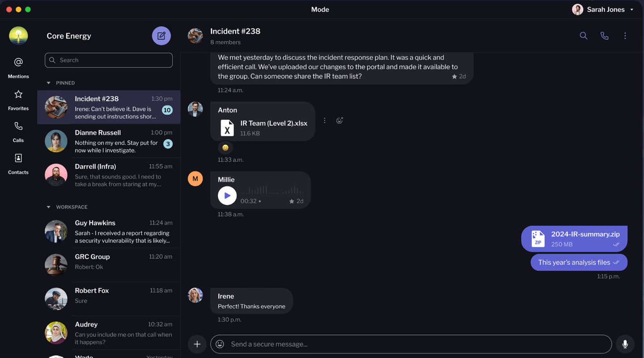Collapse the WORKSPACE section

point(49,207)
